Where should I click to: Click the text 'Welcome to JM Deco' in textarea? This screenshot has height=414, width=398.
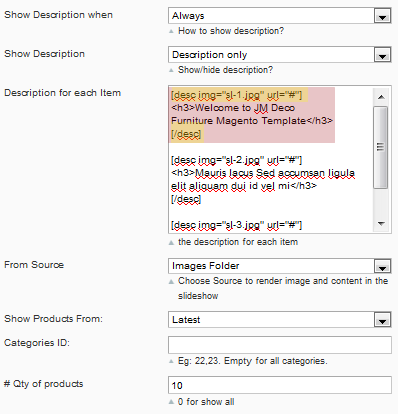click(245, 108)
